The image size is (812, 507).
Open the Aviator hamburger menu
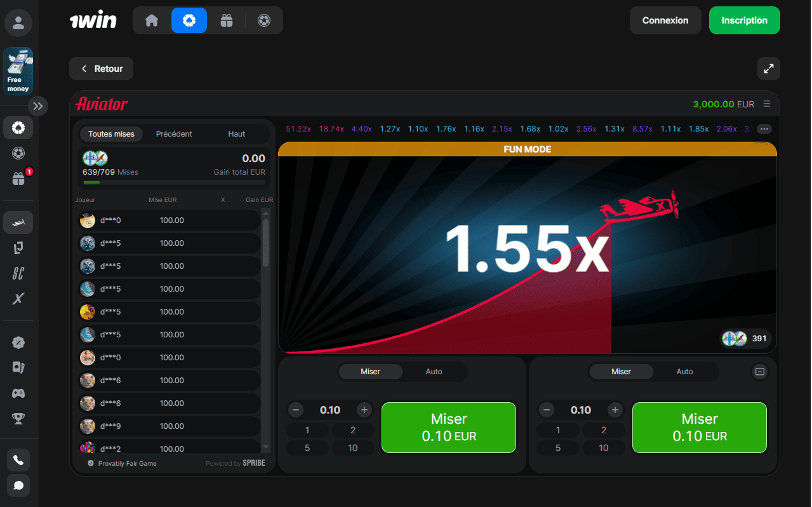click(x=767, y=104)
